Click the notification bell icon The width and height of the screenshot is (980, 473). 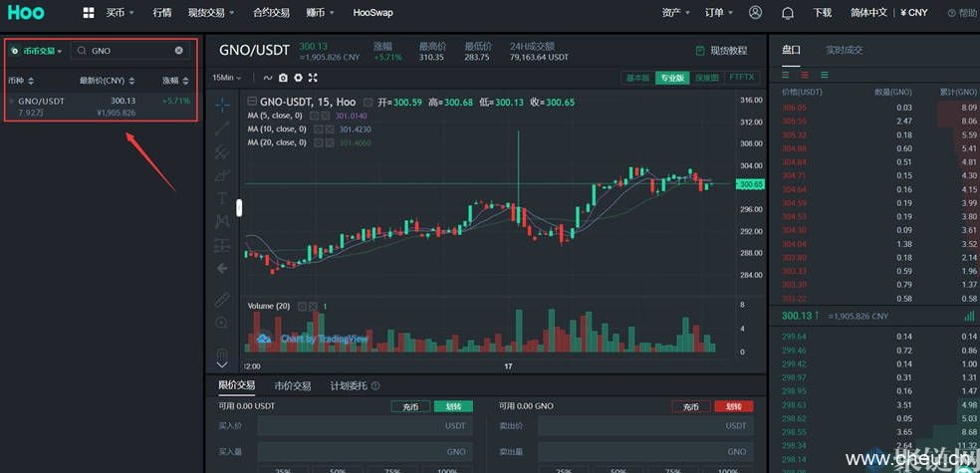pos(788,13)
